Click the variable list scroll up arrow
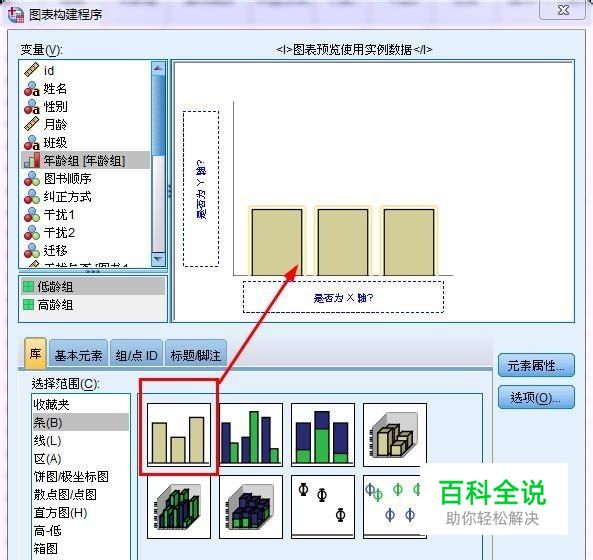 pyautogui.click(x=158, y=68)
